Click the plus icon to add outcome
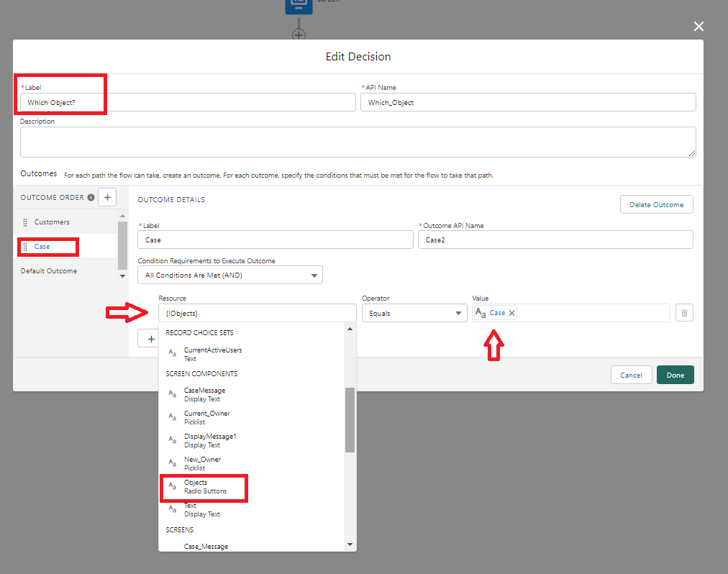 [x=106, y=197]
